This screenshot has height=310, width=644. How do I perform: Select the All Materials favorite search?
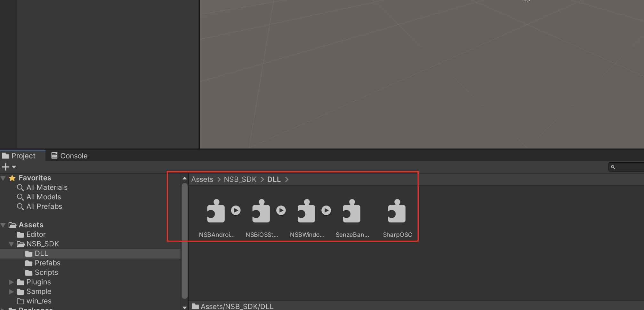click(47, 188)
